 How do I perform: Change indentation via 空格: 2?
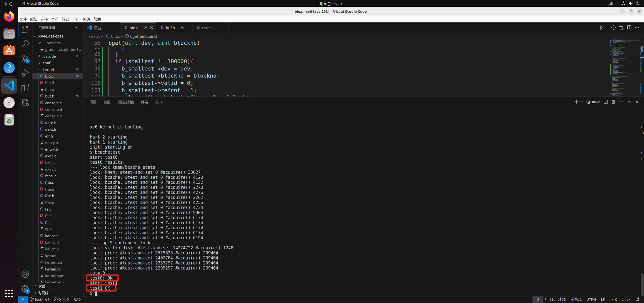pyautogui.click(x=576, y=299)
